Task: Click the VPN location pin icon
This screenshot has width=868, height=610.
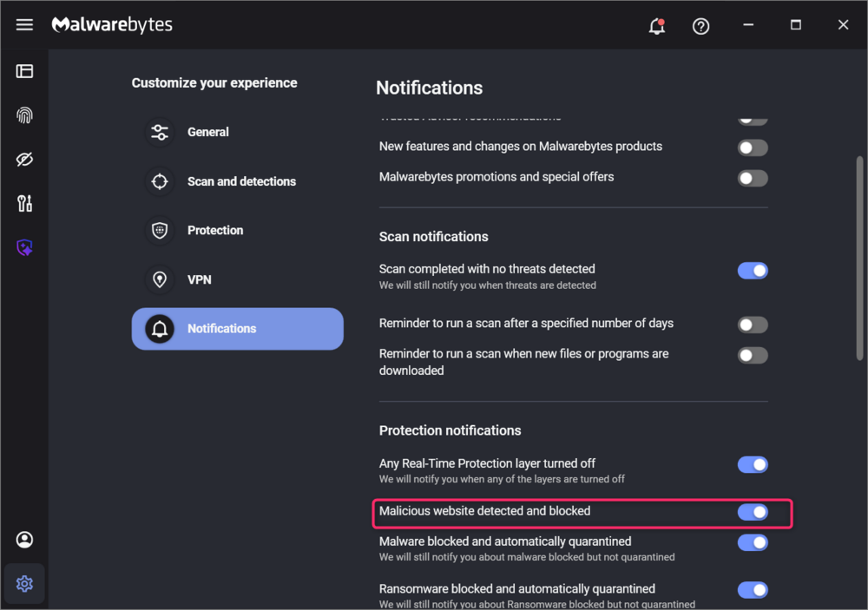Action: (160, 279)
